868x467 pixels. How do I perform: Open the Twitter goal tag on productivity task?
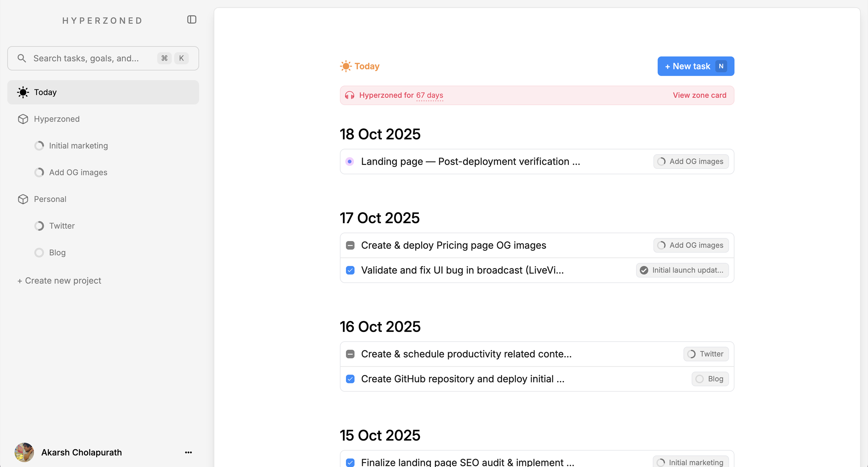pos(706,354)
